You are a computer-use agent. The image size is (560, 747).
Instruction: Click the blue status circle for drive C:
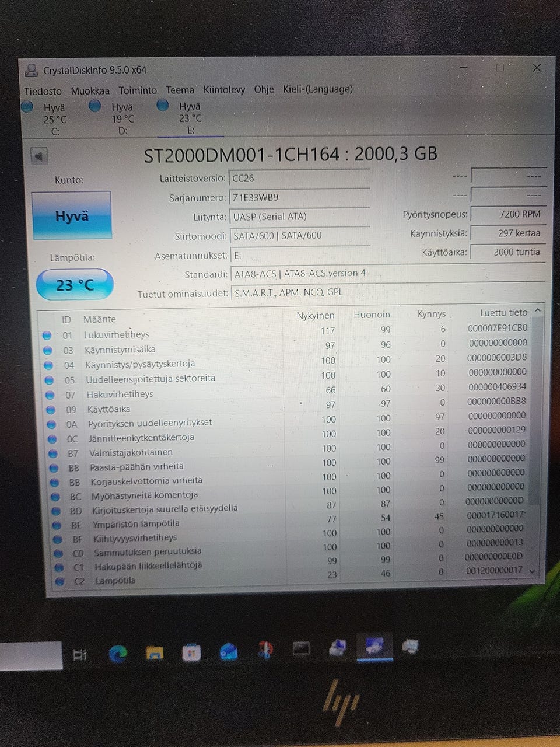tap(27, 107)
